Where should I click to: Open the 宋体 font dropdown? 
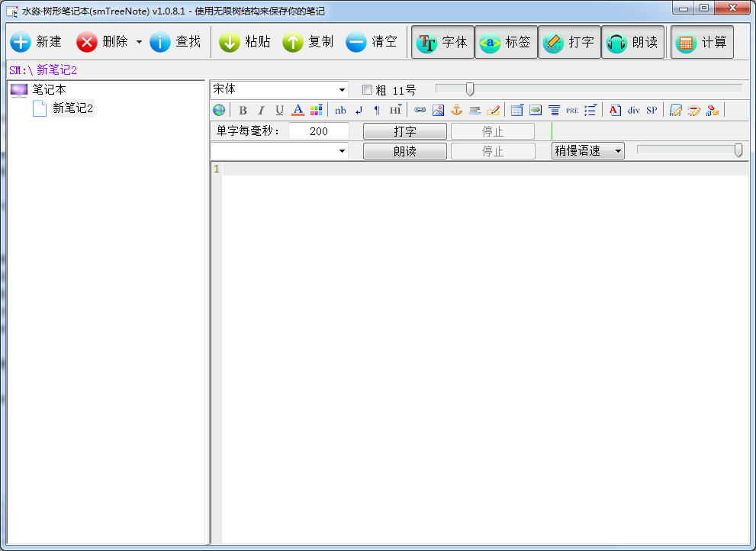click(279, 90)
